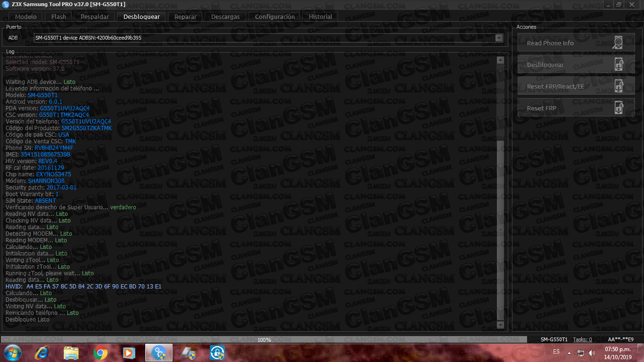Image resolution: width=644 pixels, height=362 pixels.
Task: Click the HW version REV0.4 value
Action: [x=48, y=161]
